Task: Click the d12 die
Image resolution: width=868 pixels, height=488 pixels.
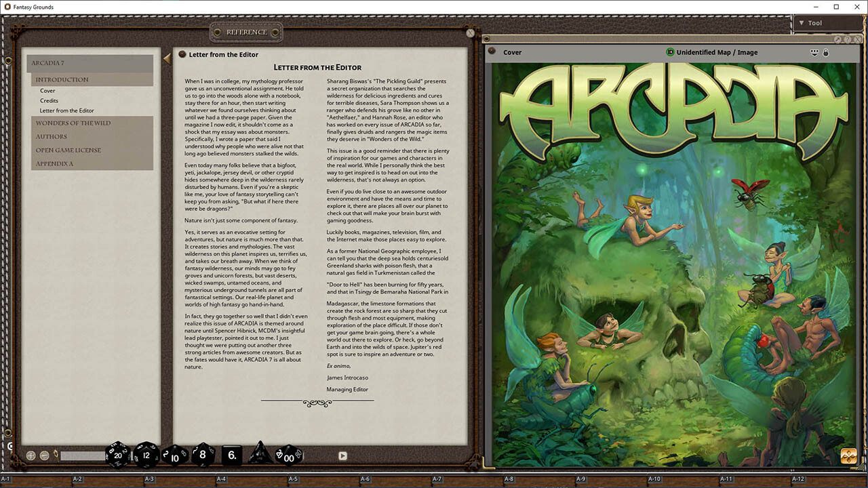Action: tap(146, 455)
